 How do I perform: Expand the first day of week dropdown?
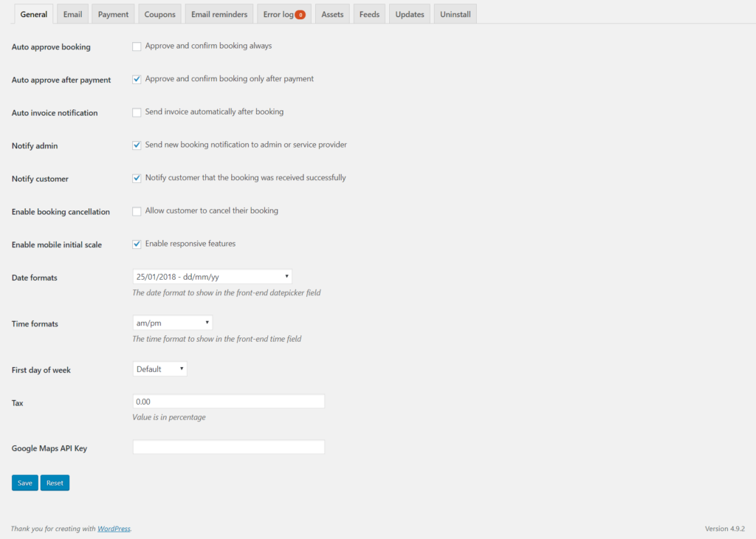coord(159,368)
